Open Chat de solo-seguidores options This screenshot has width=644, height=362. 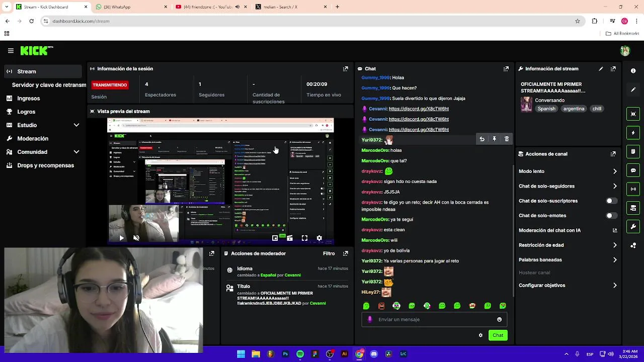[x=568, y=186]
